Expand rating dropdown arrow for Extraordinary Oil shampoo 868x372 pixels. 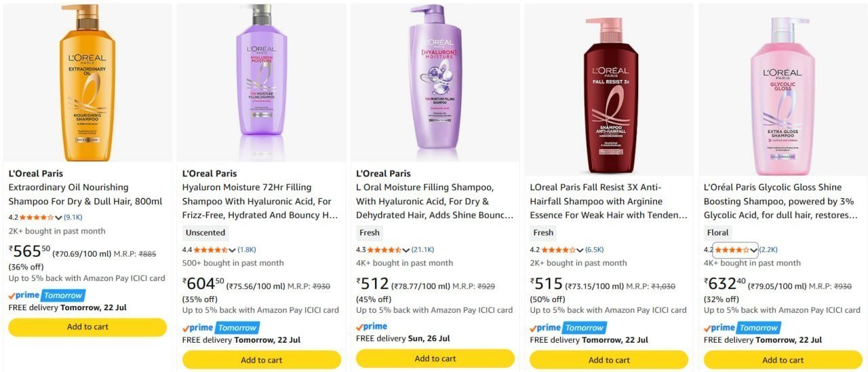[58, 218]
